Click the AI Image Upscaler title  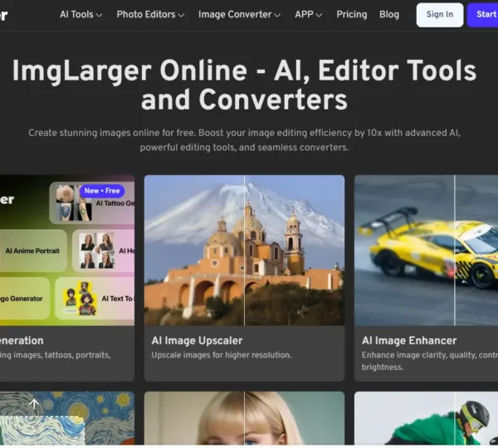(197, 341)
